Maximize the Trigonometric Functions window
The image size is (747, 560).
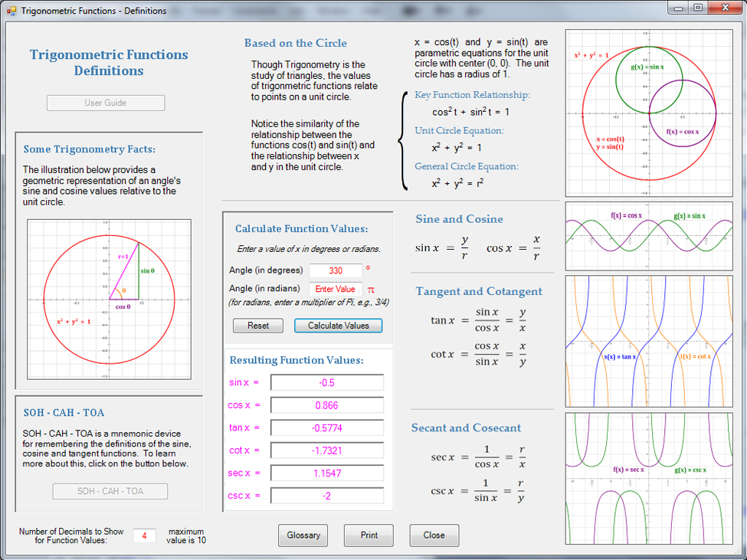click(x=698, y=8)
